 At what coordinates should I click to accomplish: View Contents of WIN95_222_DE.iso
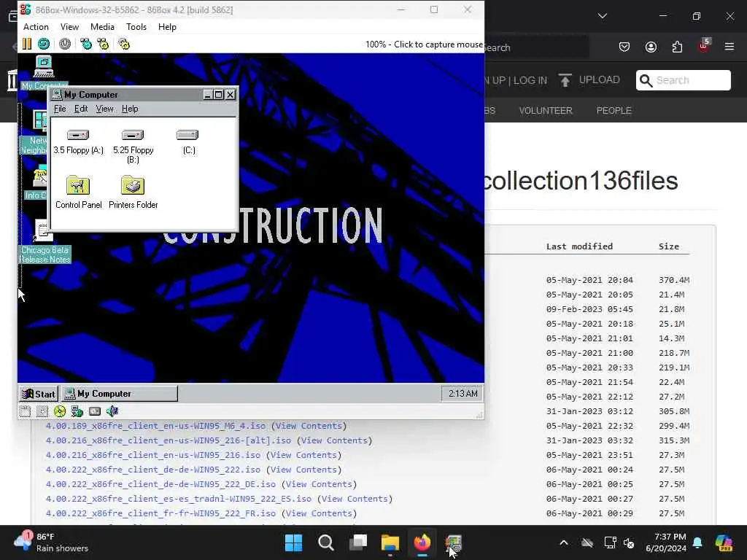pyautogui.click(x=320, y=484)
